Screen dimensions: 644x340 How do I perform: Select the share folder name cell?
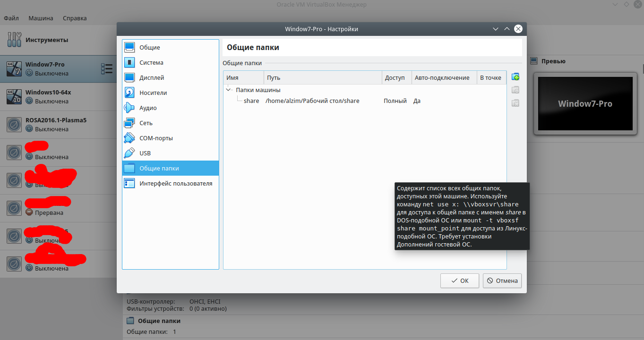[x=251, y=101]
